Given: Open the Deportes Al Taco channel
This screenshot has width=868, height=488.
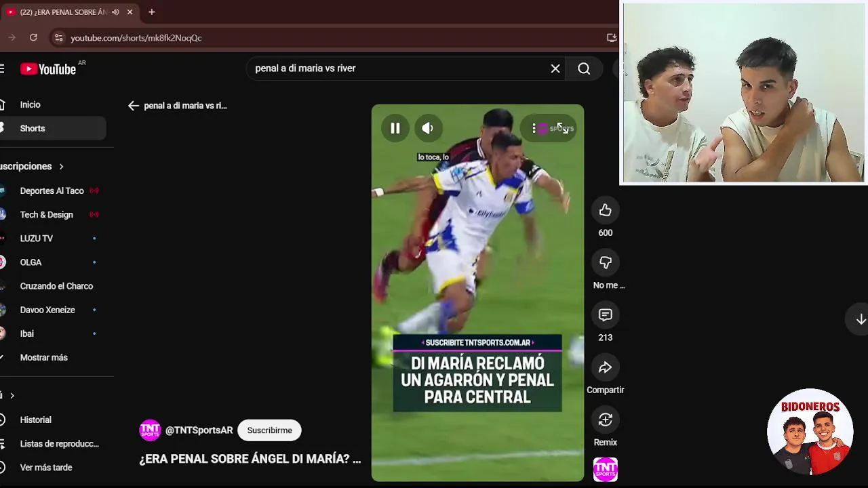Looking at the screenshot, I should click(x=53, y=191).
